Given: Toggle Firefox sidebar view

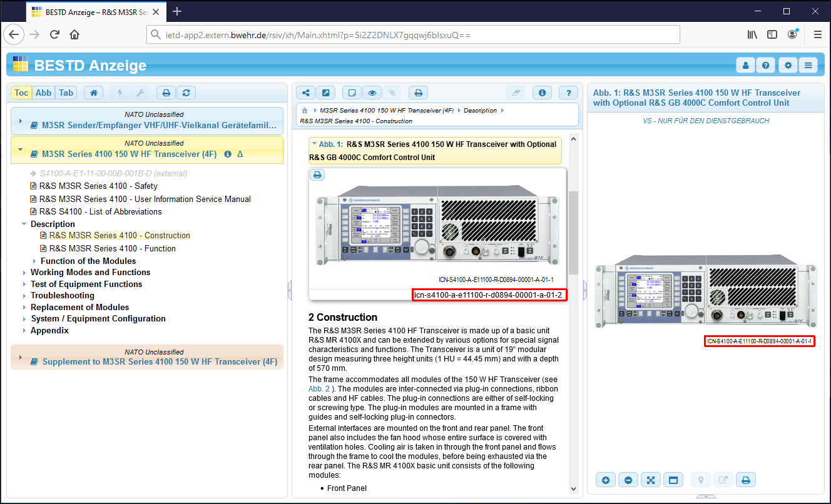Looking at the screenshot, I should [x=772, y=34].
